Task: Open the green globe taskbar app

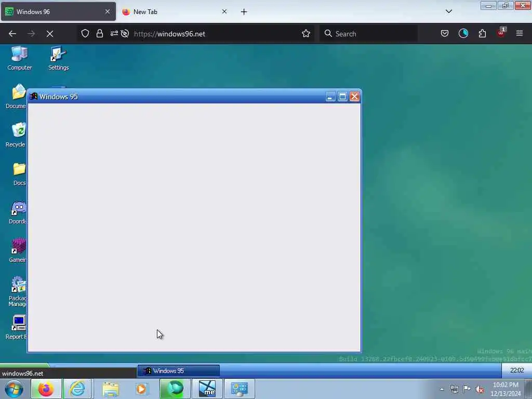Action: coord(175,389)
